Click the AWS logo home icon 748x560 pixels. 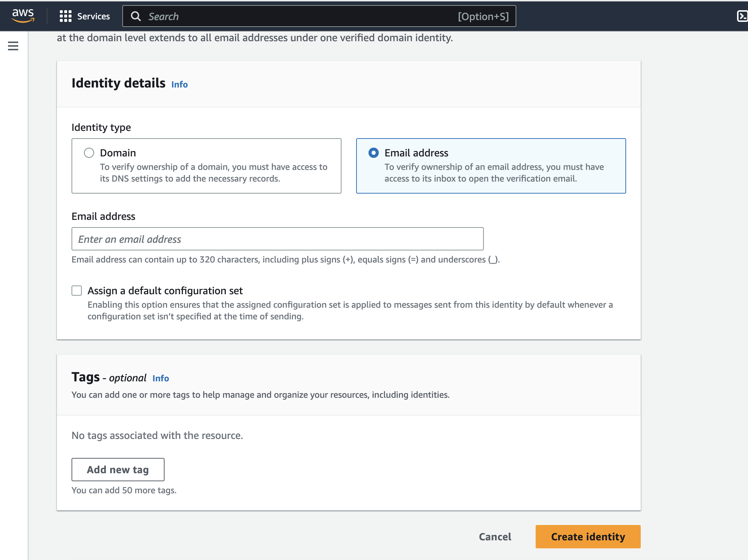coord(23,16)
